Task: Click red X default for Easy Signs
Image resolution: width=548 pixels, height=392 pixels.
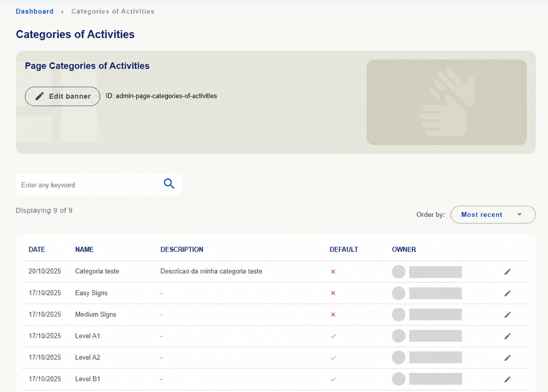Action: pyautogui.click(x=333, y=293)
